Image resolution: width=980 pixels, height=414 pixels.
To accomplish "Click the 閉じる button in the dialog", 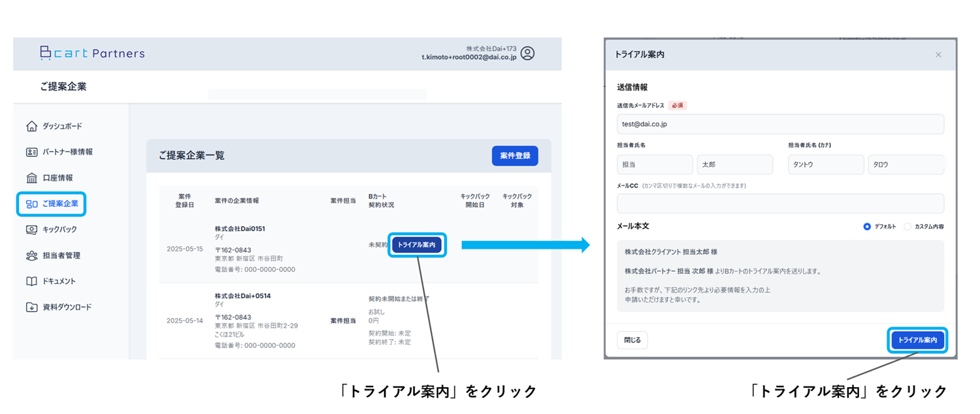I will tap(632, 340).
